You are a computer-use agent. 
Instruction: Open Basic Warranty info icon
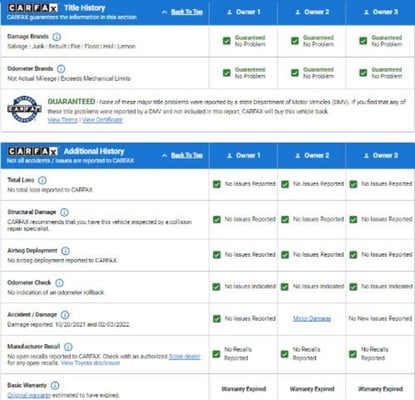click(55, 386)
